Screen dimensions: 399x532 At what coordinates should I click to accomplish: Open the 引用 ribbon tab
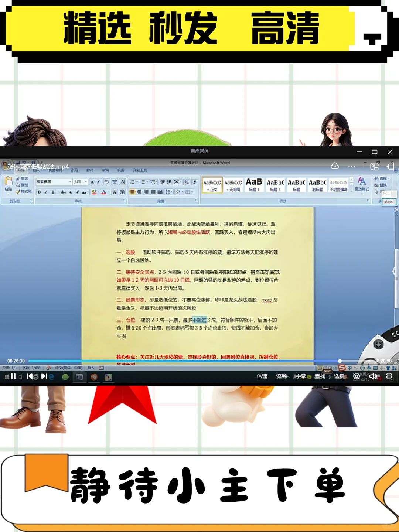(x=74, y=170)
